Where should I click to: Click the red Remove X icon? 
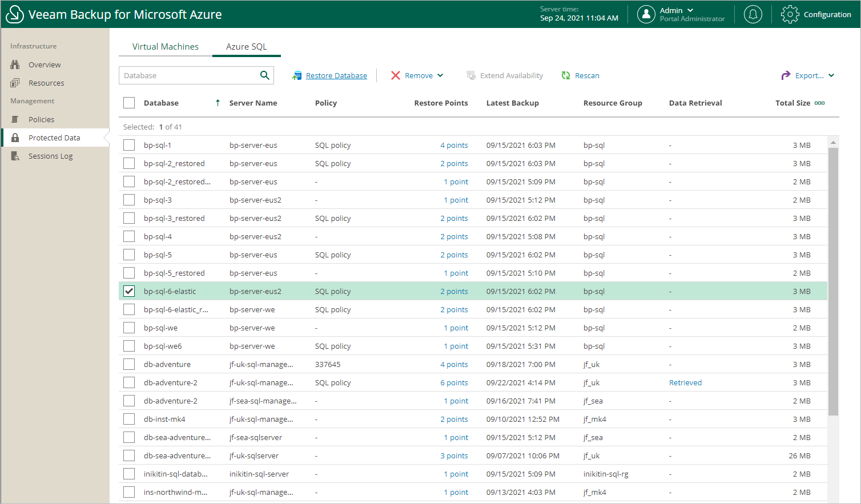pyautogui.click(x=396, y=75)
